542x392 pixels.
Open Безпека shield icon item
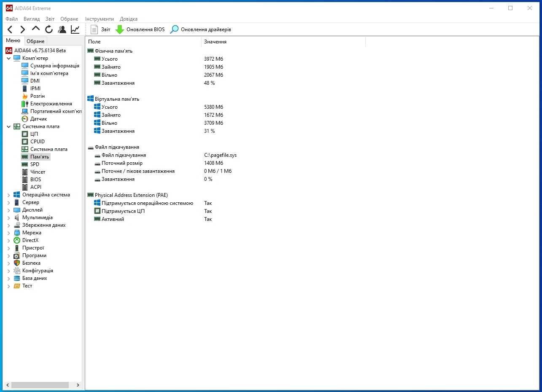[x=17, y=263]
